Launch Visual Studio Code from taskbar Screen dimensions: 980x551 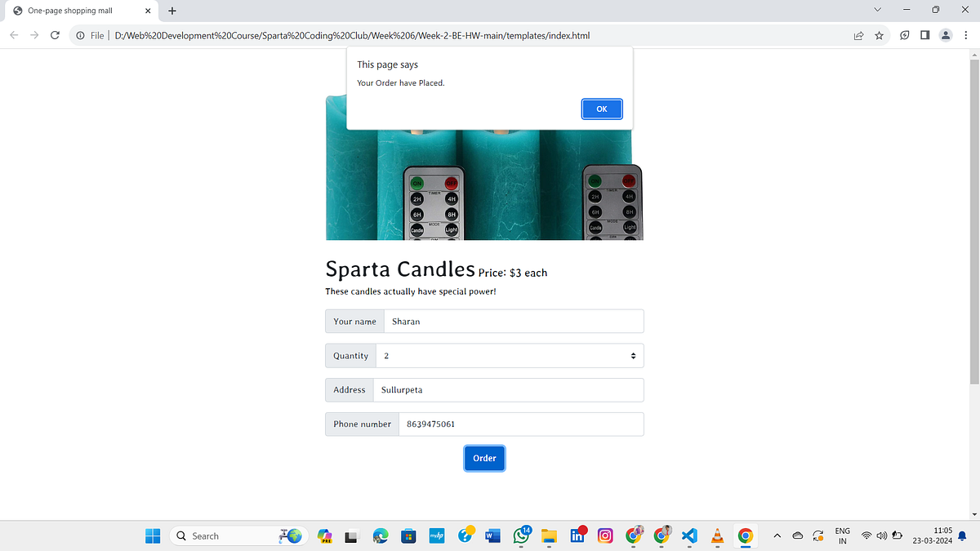(x=689, y=535)
